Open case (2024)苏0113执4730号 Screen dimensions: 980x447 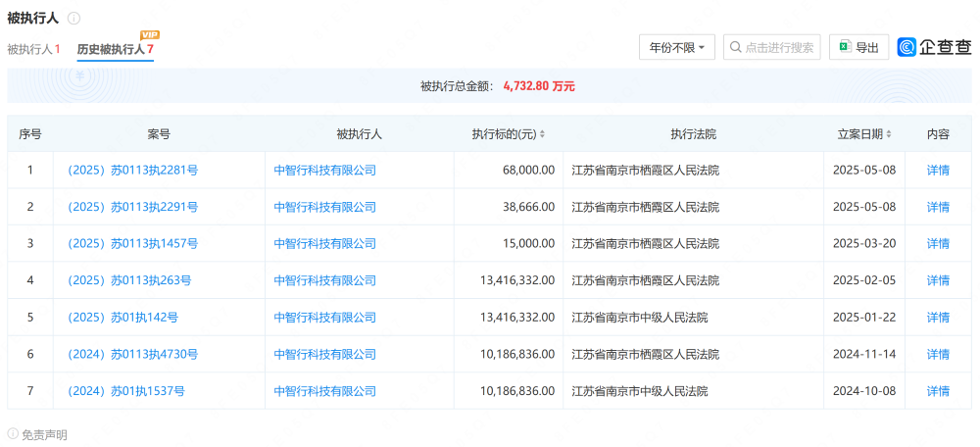132,354
